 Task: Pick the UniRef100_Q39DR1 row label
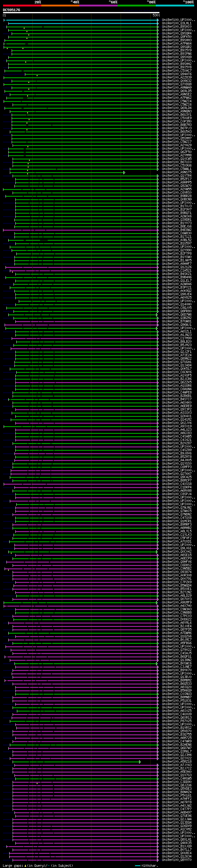pyautogui.click(x=177, y=220)
